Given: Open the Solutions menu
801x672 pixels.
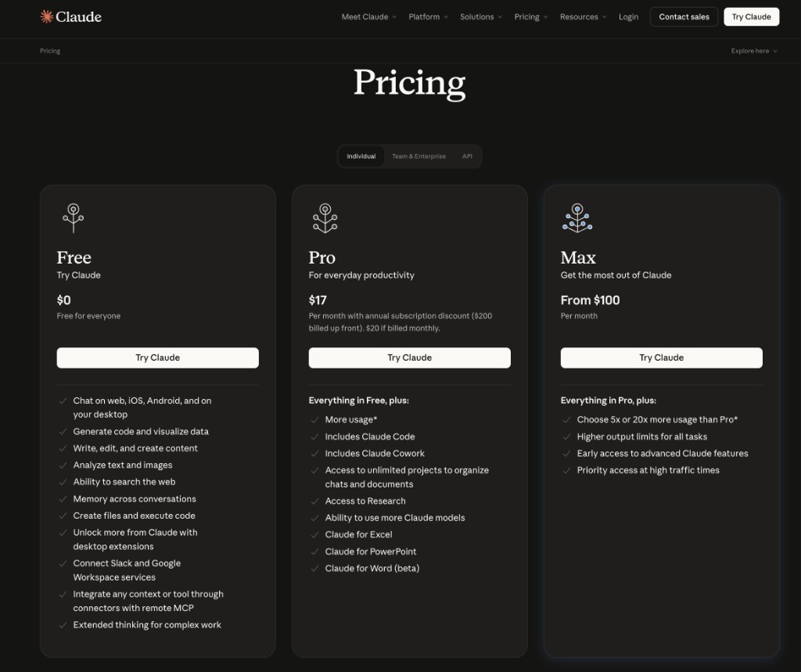Looking at the screenshot, I should point(481,16).
